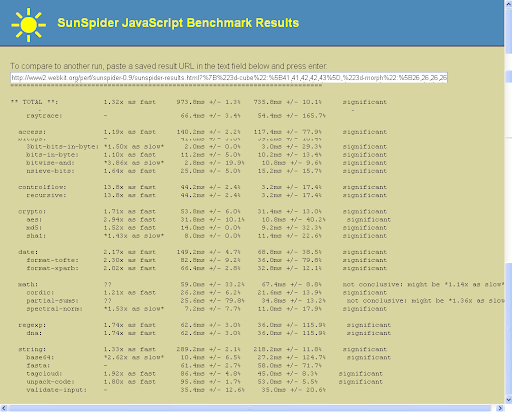
Task: Click the 'recursive:' row label
Action: pos(46,195)
